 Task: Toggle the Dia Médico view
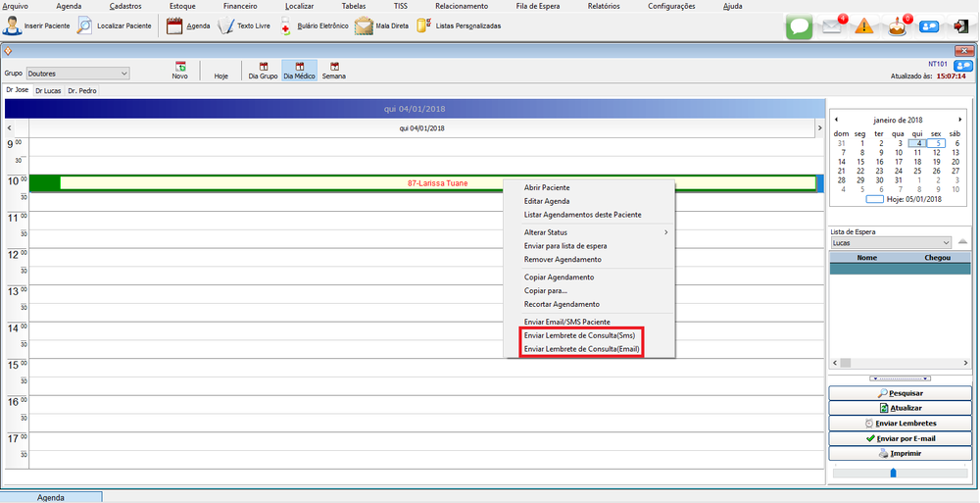click(x=299, y=71)
